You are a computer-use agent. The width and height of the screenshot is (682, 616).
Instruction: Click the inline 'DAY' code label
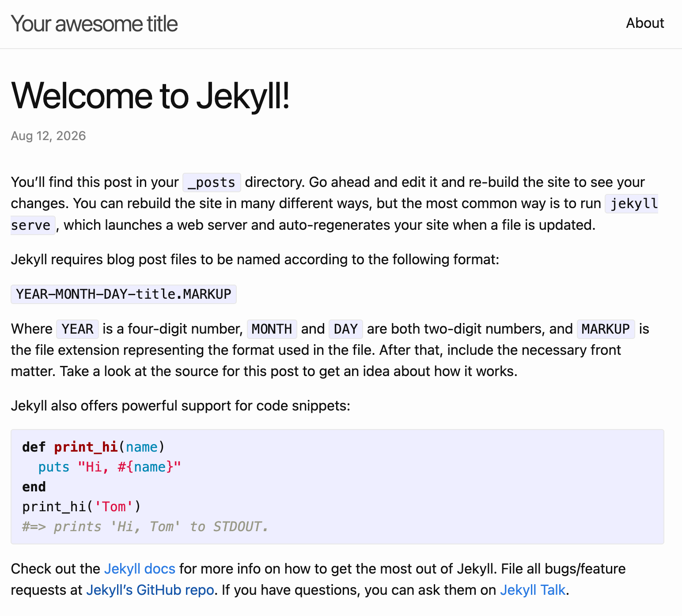coord(345,329)
